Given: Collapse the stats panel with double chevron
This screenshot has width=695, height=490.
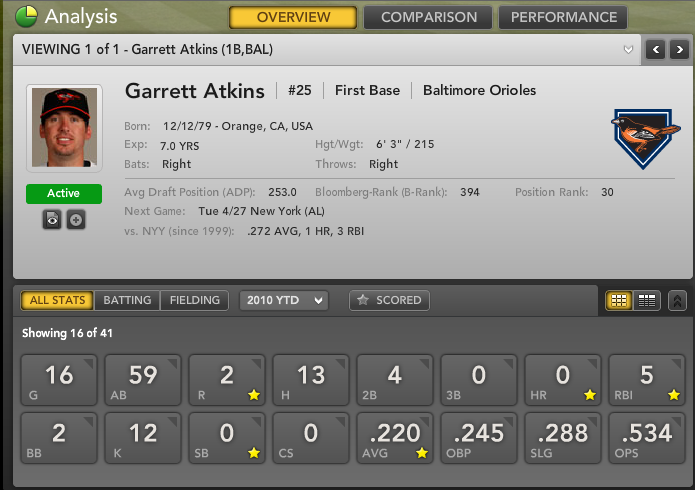Looking at the screenshot, I should [x=677, y=300].
